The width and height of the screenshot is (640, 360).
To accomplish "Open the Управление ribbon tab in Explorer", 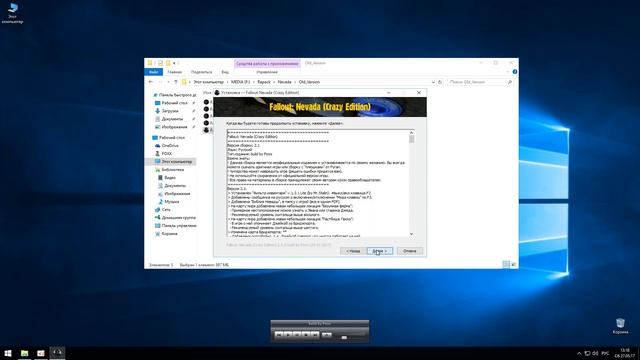I will (x=267, y=72).
